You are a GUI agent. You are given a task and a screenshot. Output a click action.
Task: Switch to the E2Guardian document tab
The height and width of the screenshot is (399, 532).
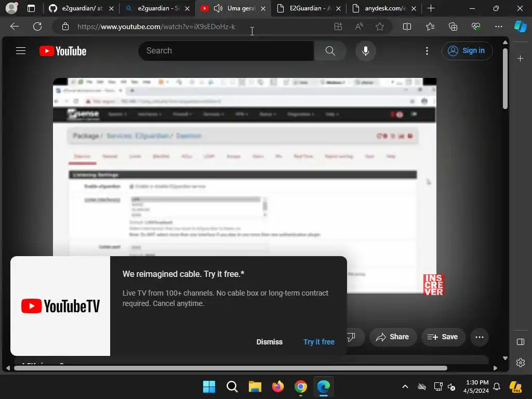pyautogui.click(x=309, y=8)
